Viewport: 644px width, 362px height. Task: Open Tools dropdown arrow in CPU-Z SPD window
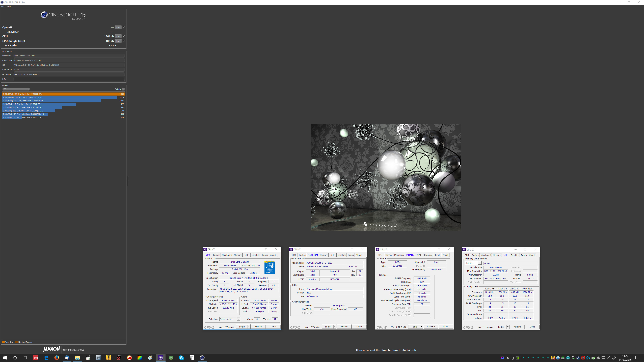point(508,327)
